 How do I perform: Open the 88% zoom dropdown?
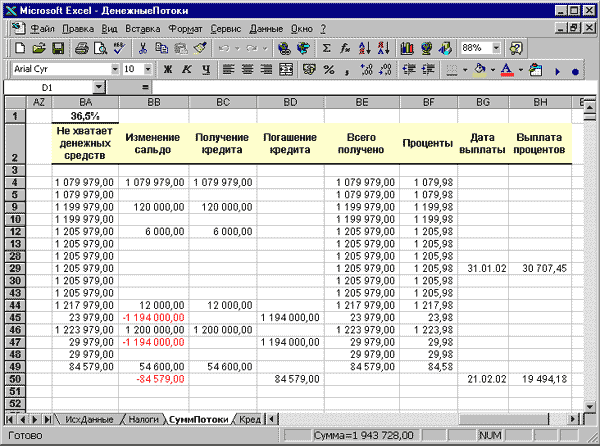(x=496, y=48)
